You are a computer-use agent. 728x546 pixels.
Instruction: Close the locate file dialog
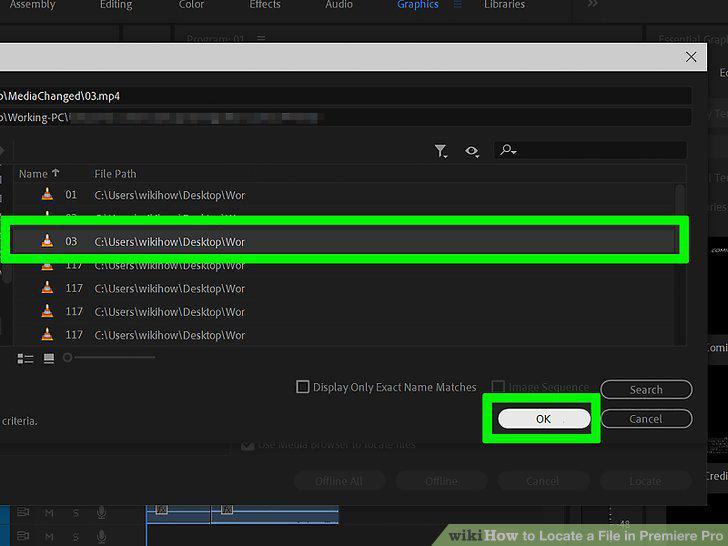coord(691,57)
